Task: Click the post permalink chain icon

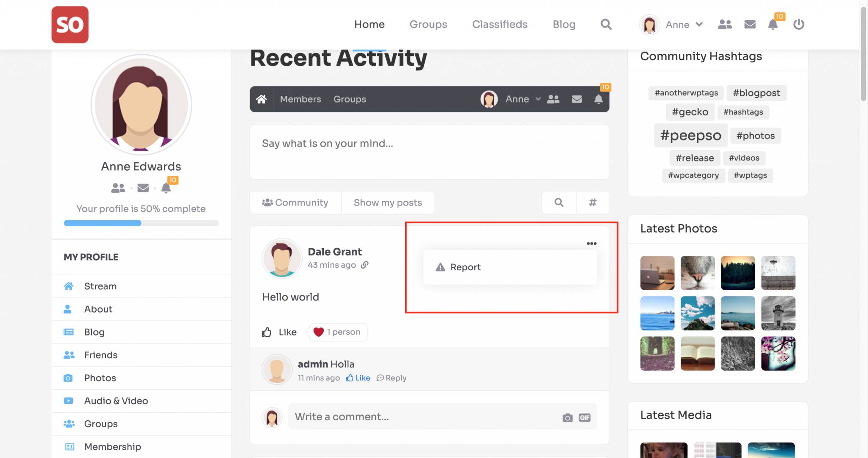Action: 364,265
